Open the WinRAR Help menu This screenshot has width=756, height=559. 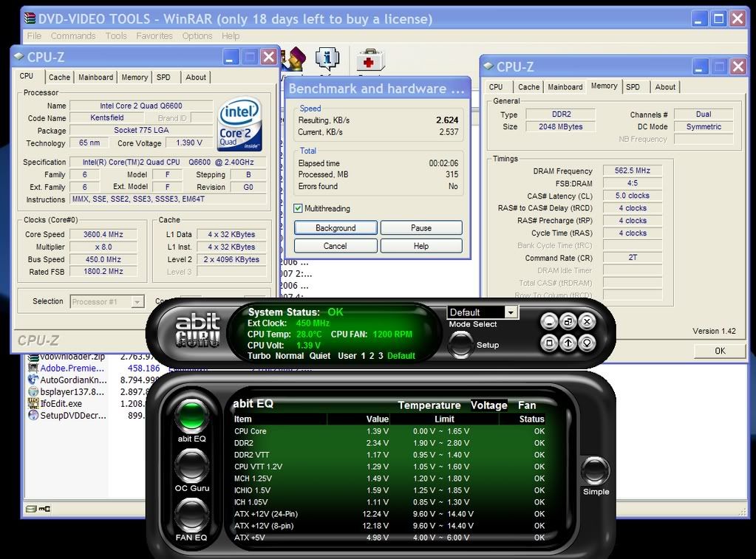coord(231,35)
